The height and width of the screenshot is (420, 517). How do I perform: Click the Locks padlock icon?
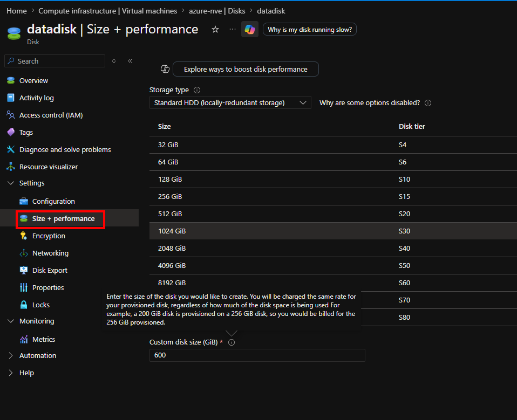[x=24, y=305]
